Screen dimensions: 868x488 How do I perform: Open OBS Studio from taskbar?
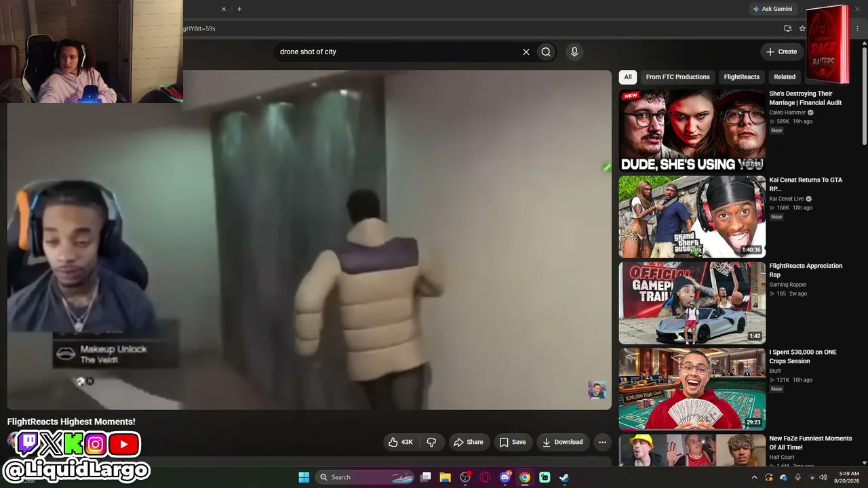click(465, 477)
